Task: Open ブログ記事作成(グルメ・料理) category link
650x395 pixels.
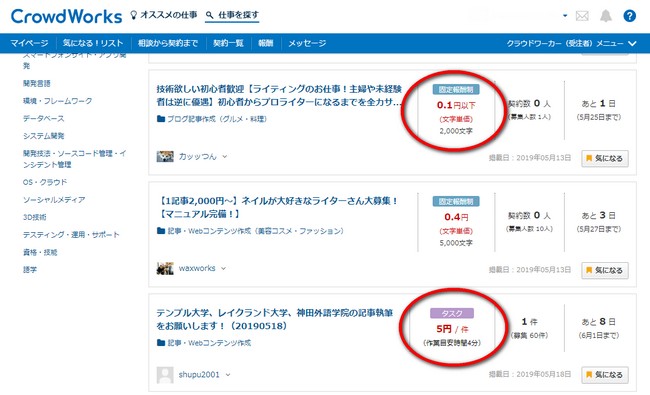Action: point(217,119)
